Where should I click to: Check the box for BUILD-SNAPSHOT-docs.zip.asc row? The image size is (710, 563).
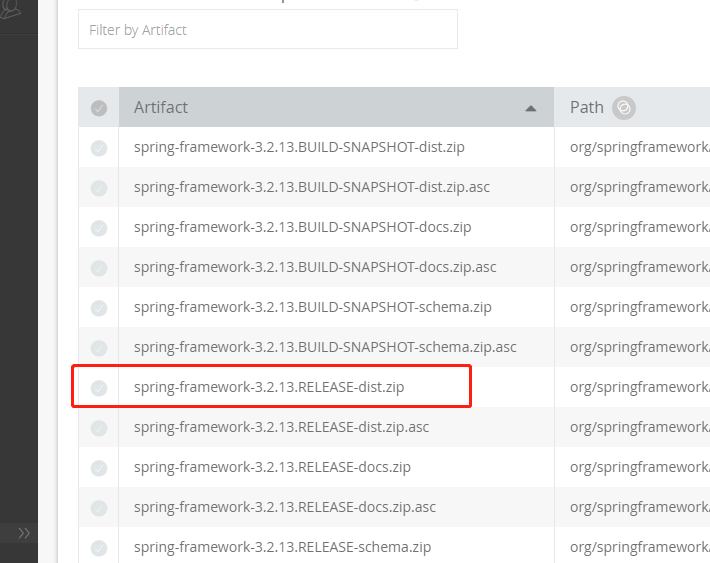(x=99, y=268)
